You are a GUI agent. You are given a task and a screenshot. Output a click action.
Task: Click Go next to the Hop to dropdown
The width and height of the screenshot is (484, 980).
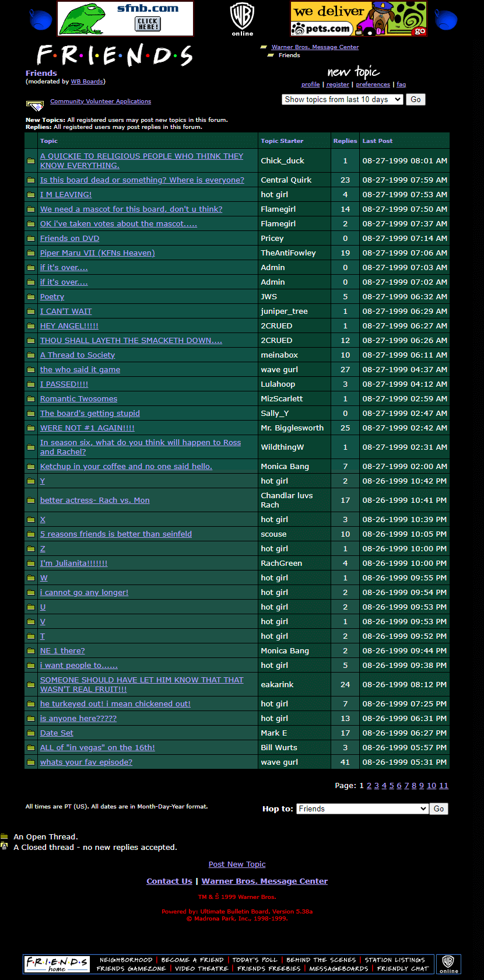tap(439, 808)
